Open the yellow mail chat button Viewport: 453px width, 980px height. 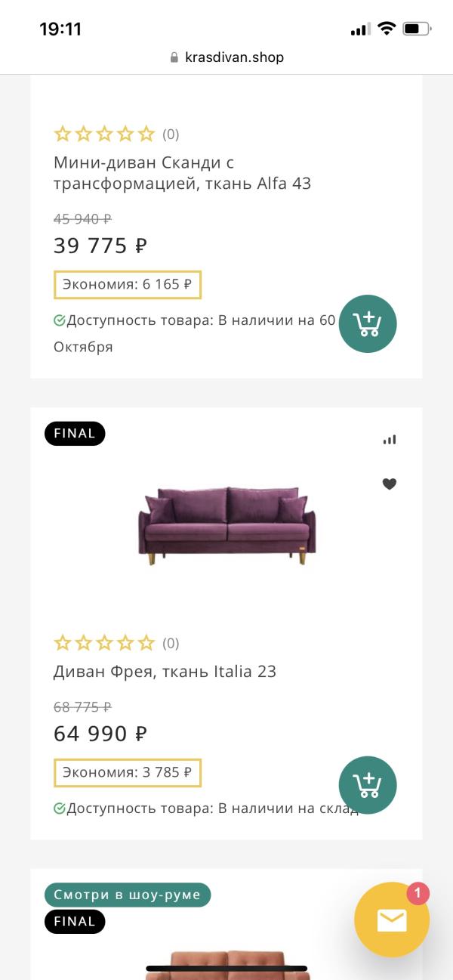pos(392,920)
